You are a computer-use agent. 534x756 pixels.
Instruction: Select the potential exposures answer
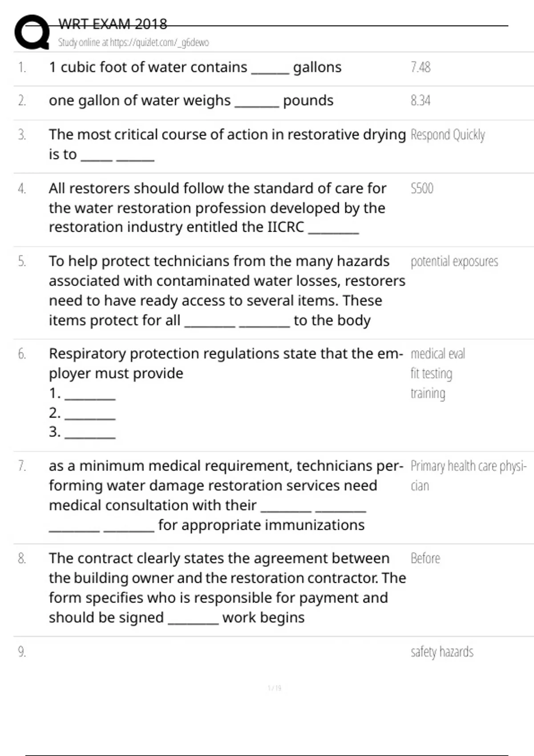click(x=454, y=261)
